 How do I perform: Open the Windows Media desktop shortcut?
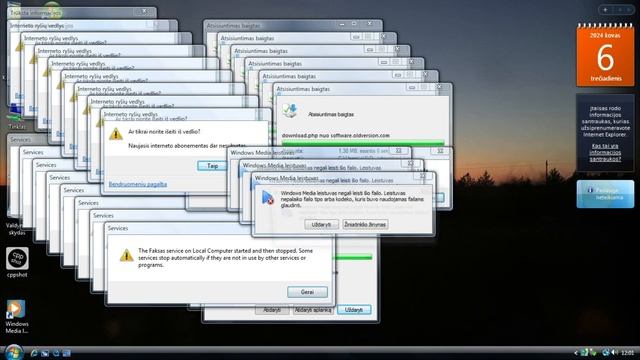[17, 317]
